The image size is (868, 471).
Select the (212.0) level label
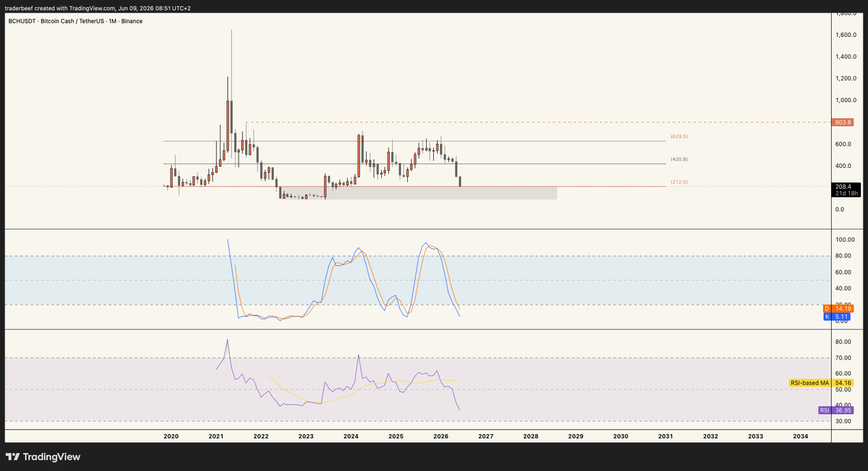tap(678, 182)
